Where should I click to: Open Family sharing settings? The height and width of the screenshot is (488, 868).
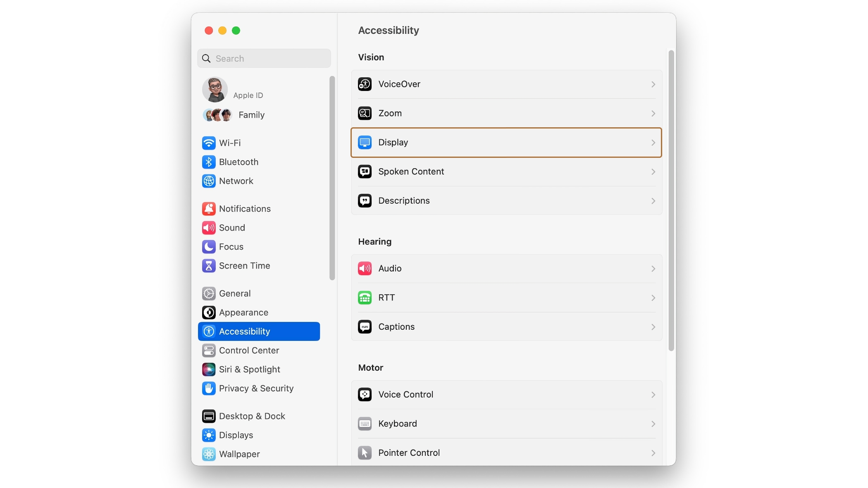[251, 115]
